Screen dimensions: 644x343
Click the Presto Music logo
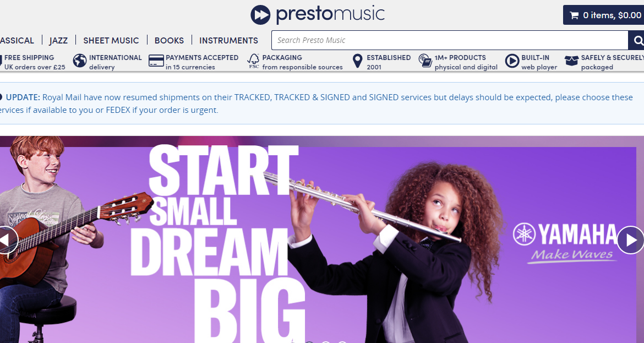coord(318,14)
